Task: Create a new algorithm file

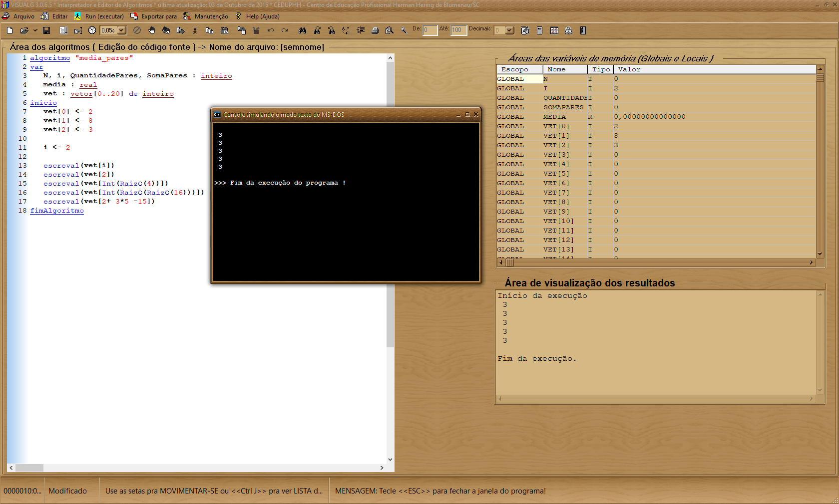Action: point(9,30)
